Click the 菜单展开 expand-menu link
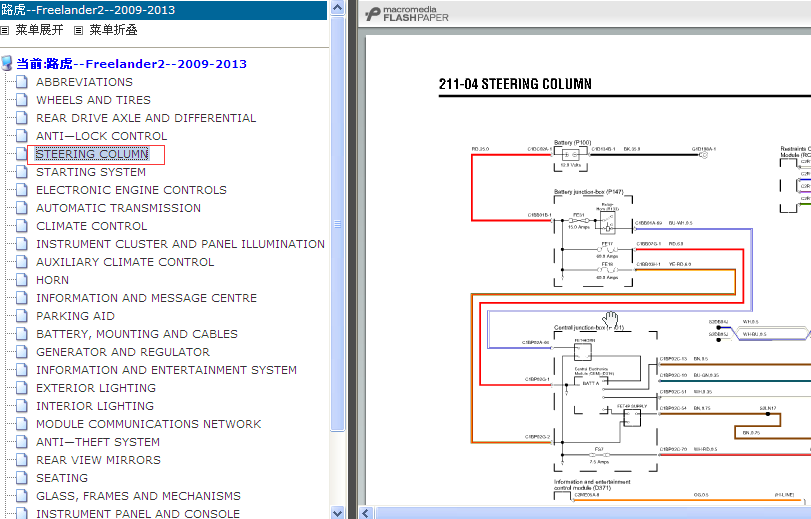 tap(39, 30)
